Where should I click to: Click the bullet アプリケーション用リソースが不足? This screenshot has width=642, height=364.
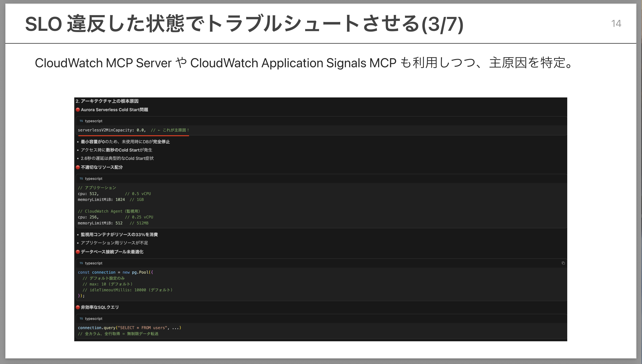point(114,243)
